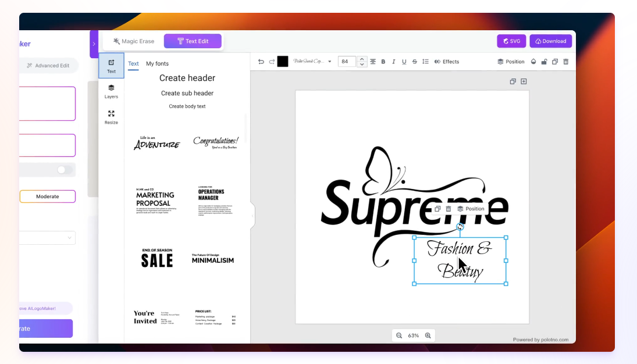Toggle the lock on the selected element
Viewport: 637px width, 364px height.
(x=544, y=62)
